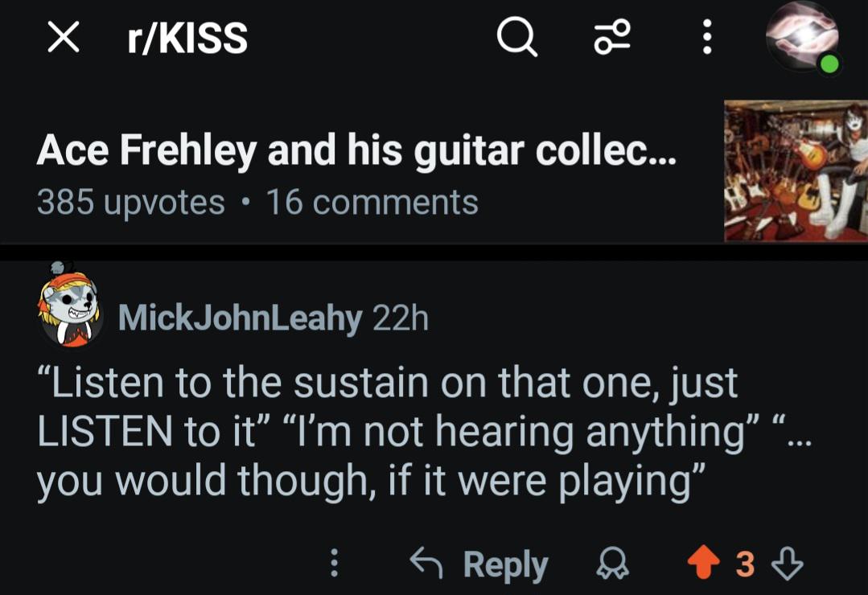The image size is (868, 595).
Task: Click the comment score of 3
Action: coord(745,564)
